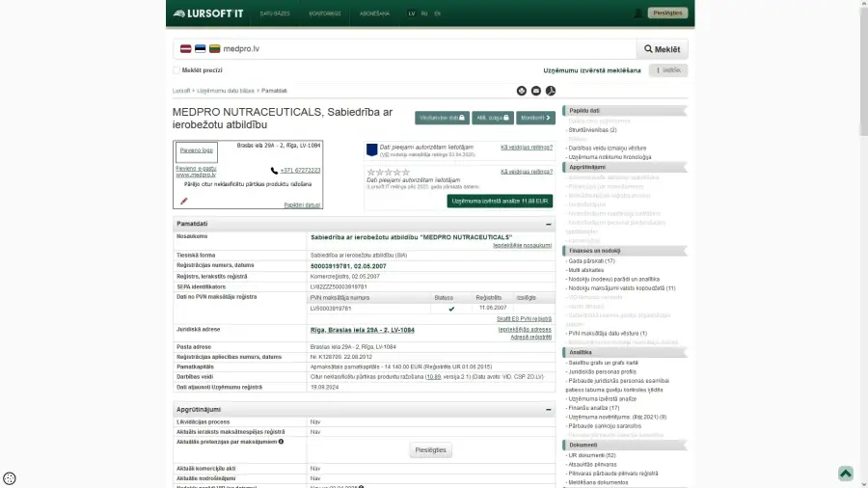Open the Riga, Brasias iela 29A address link

[362, 330]
